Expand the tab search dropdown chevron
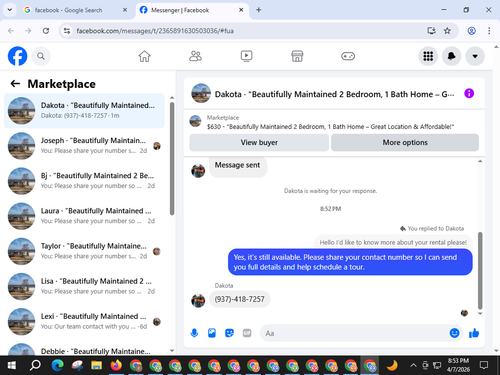Screen dimensions: 500x375 [x=10, y=10]
